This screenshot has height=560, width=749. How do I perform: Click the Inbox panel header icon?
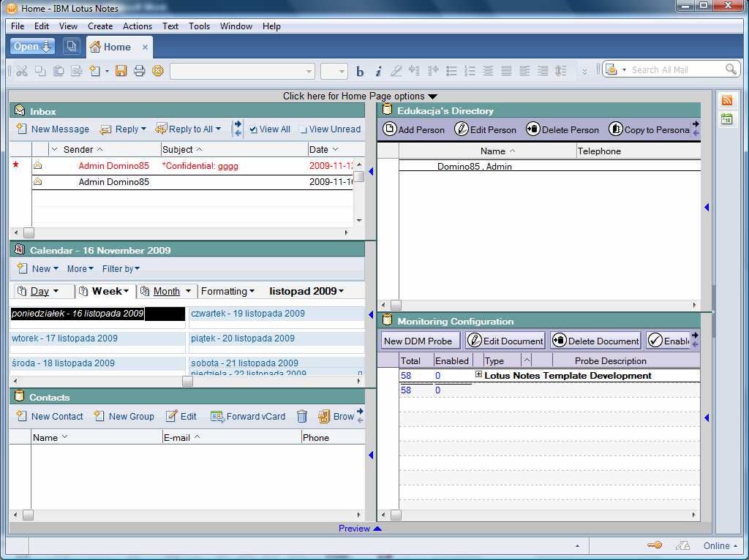point(20,110)
